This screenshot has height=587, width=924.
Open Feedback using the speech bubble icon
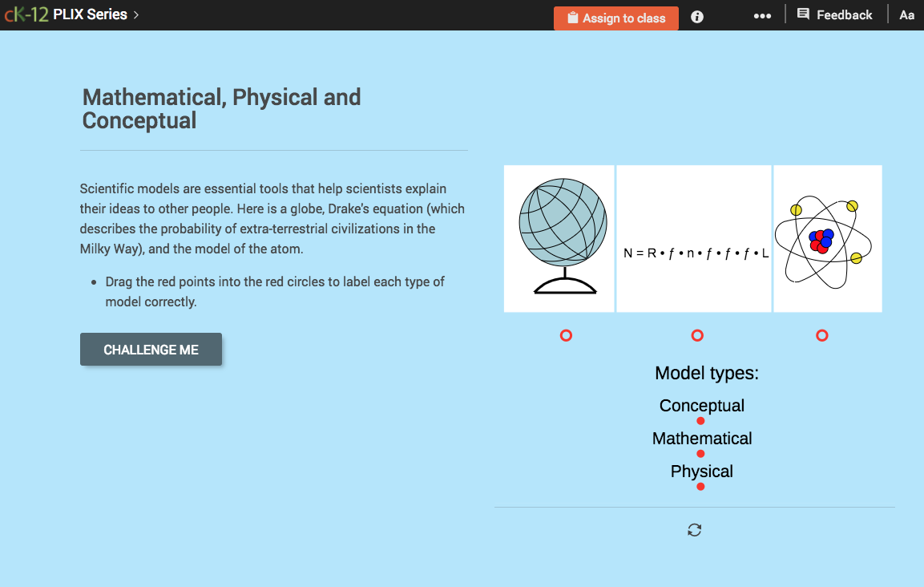click(x=802, y=14)
